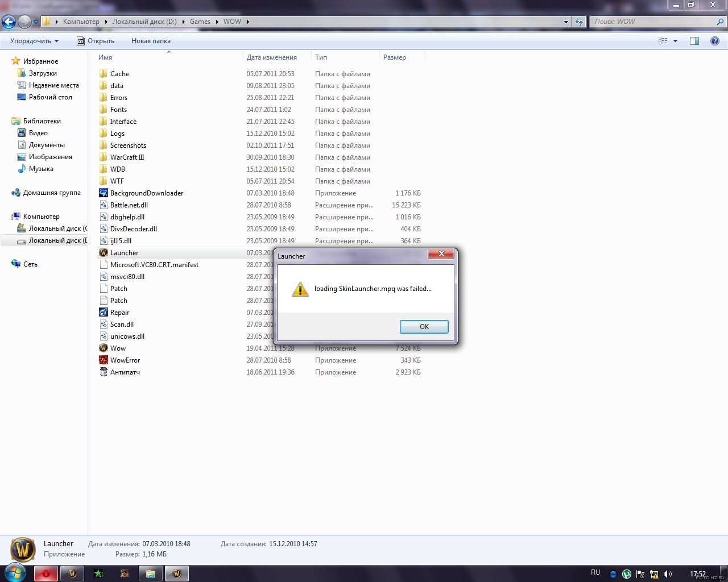Select unicows.dll file name
This screenshot has height=582, width=728.
pos(127,336)
